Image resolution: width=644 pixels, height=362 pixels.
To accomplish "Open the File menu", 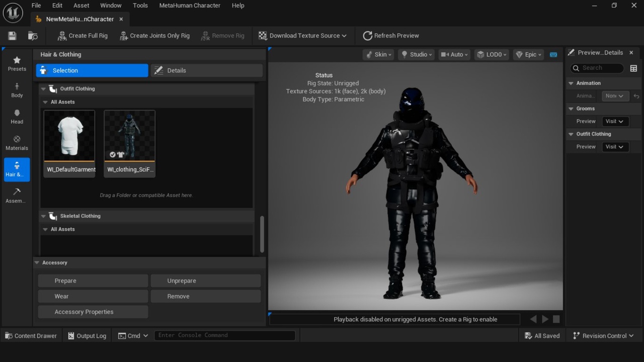I will pyautogui.click(x=36, y=6).
